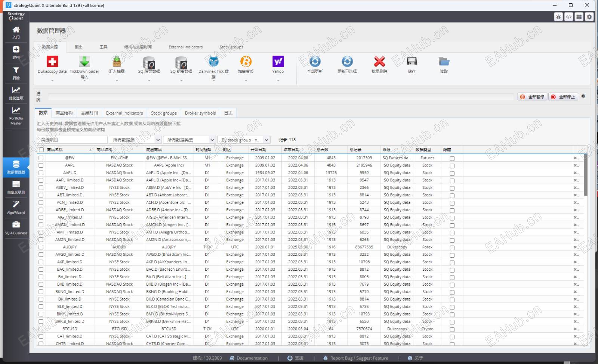Select the External indicators top tab

[185, 47]
